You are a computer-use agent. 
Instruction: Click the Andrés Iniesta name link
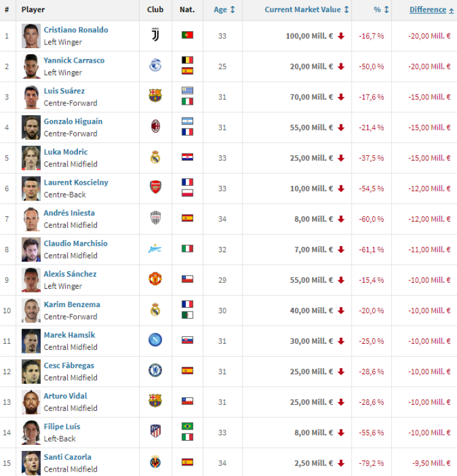[69, 213]
